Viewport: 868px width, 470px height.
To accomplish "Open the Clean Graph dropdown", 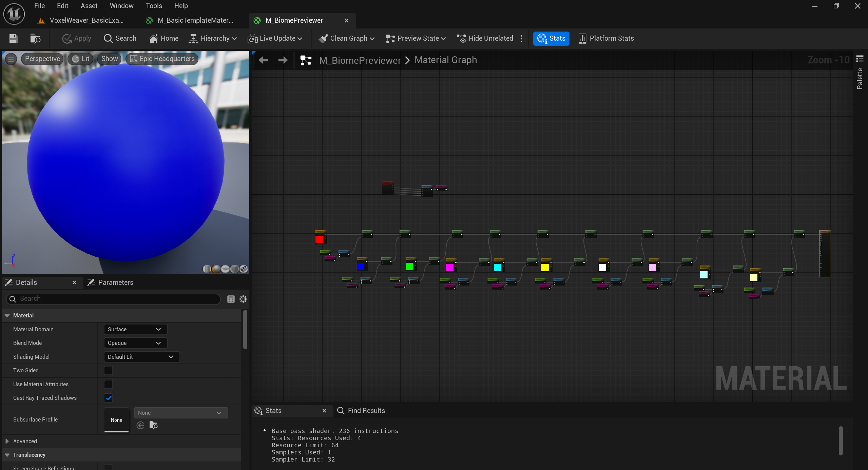I will (347, 38).
